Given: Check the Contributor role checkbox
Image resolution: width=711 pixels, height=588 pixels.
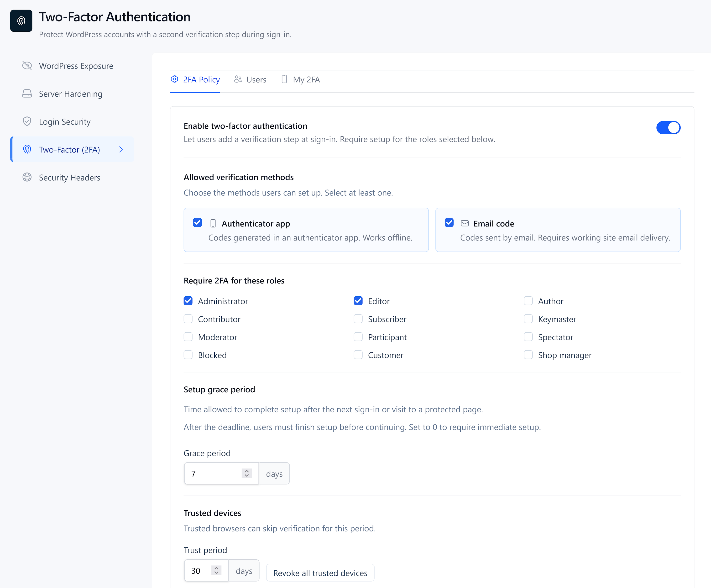Looking at the screenshot, I should pyautogui.click(x=188, y=319).
